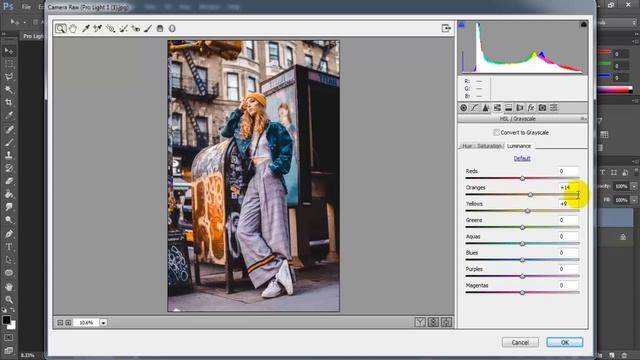Select the Radial Filter tool
Screen dimensions: 640x360
pyautogui.click(x=172, y=29)
